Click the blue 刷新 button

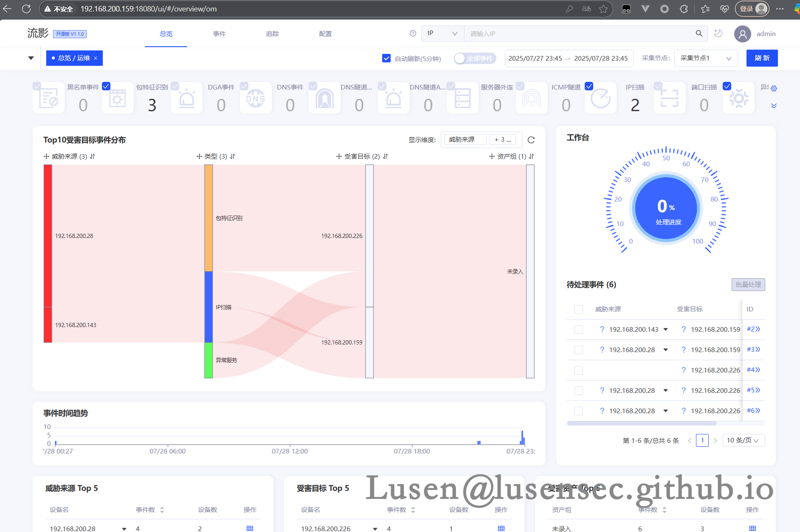point(762,58)
